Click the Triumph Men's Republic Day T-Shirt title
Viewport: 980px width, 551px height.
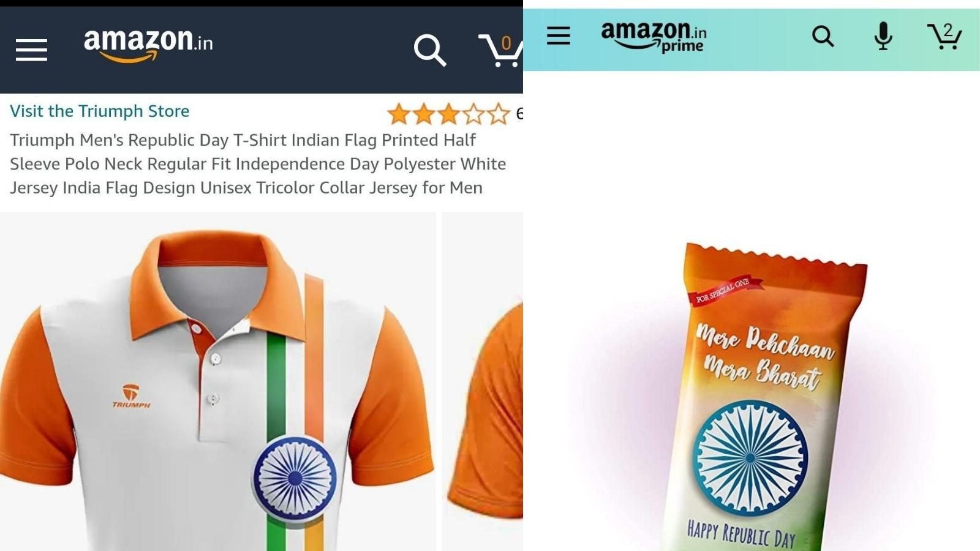[x=258, y=163]
